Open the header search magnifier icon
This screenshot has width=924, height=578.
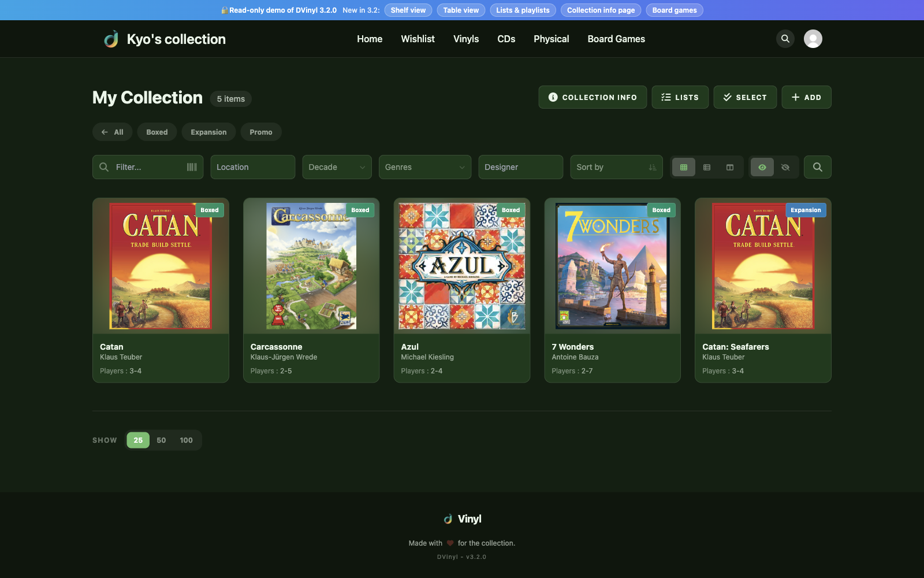[785, 39]
